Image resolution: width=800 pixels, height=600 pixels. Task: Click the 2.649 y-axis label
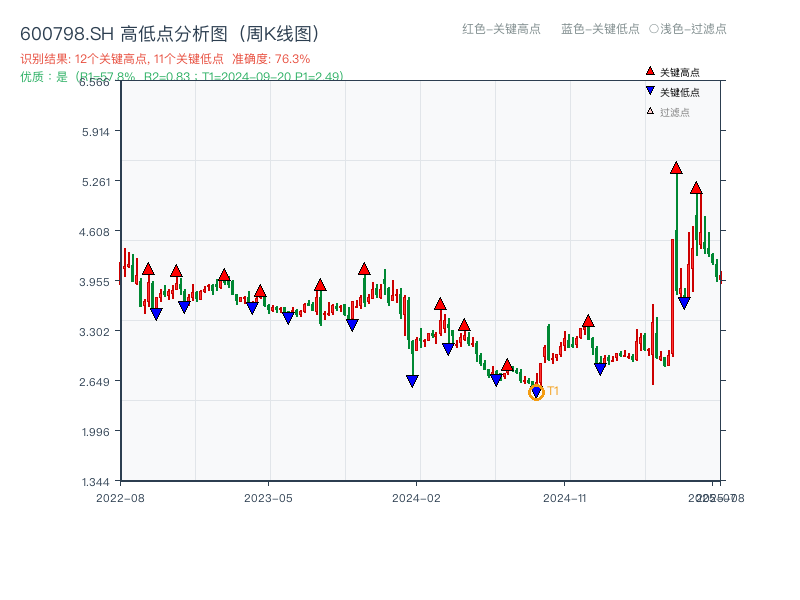click(94, 382)
